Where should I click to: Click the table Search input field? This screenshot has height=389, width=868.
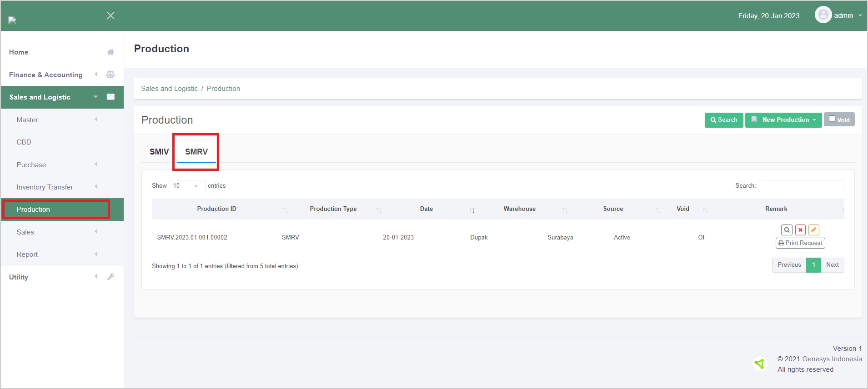801,186
